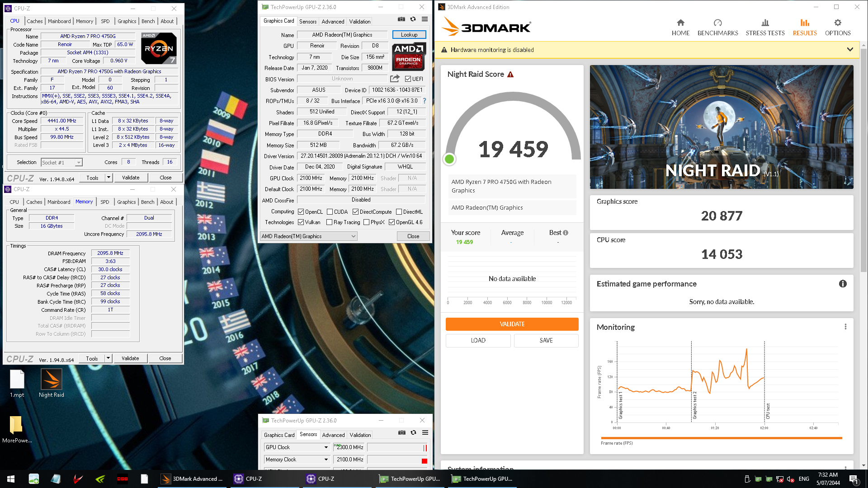Click Night Raid Score warning triangle
Screen dimensions: 868x488
click(510, 75)
